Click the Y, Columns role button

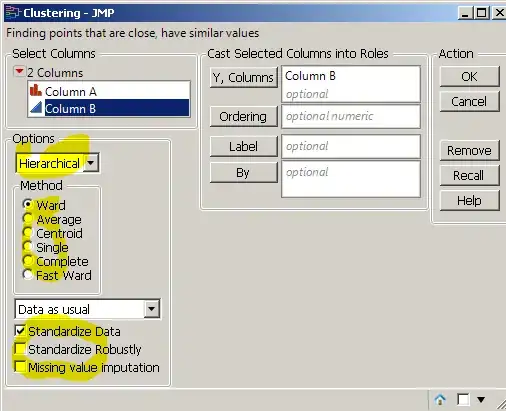pyautogui.click(x=244, y=78)
